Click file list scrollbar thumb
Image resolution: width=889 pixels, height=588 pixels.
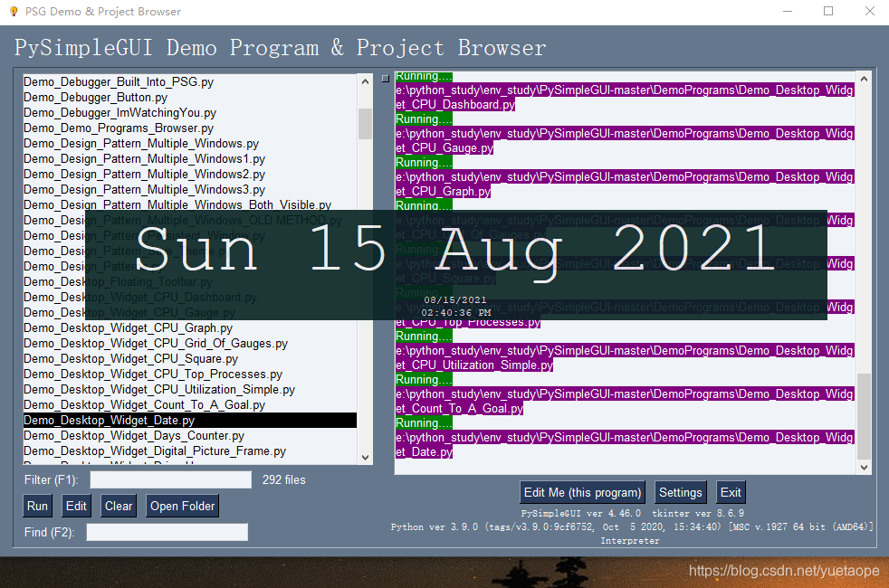point(365,124)
